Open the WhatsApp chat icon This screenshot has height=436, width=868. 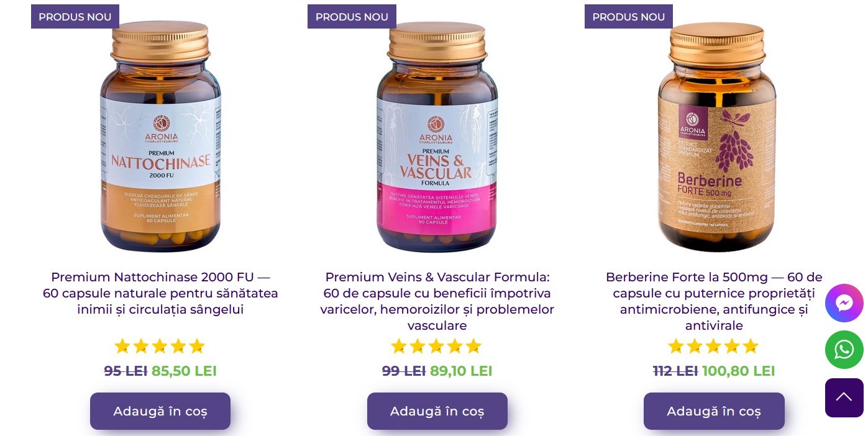click(x=844, y=350)
